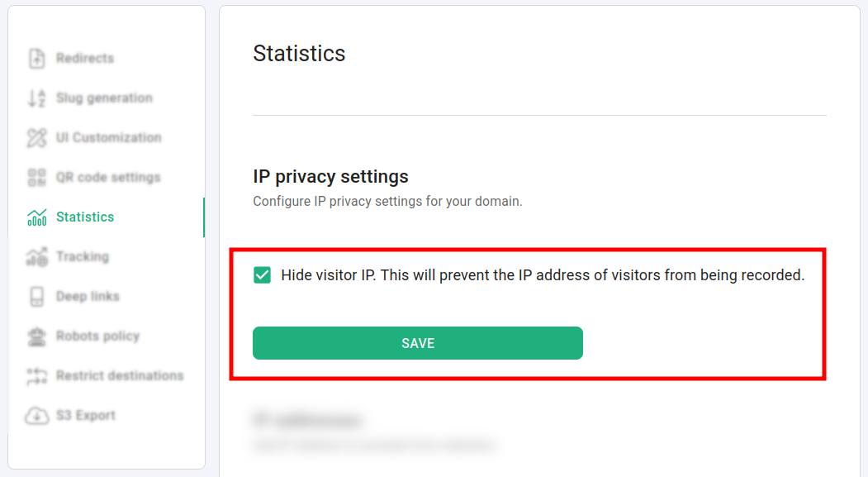Switch to Deep links settings
868x477 pixels.
coord(88,297)
